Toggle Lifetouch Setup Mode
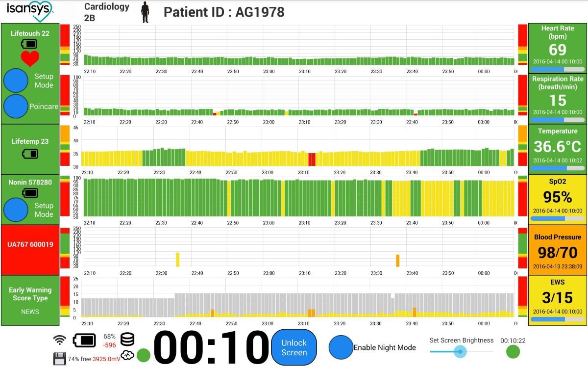Image resolution: width=588 pixels, height=368 pixels. 16,80
